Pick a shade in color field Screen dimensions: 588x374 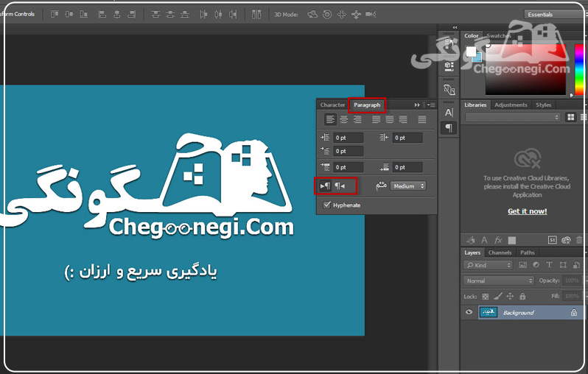526,69
